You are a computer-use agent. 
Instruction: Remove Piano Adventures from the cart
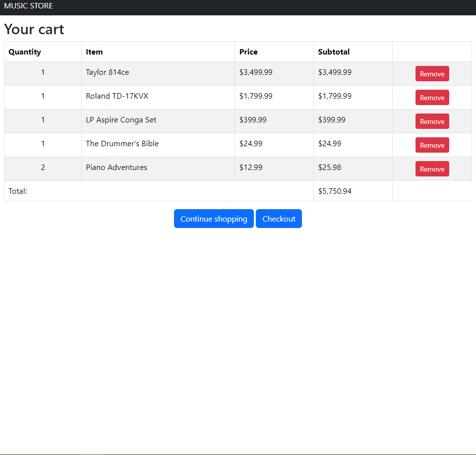click(x=432, y=169)
